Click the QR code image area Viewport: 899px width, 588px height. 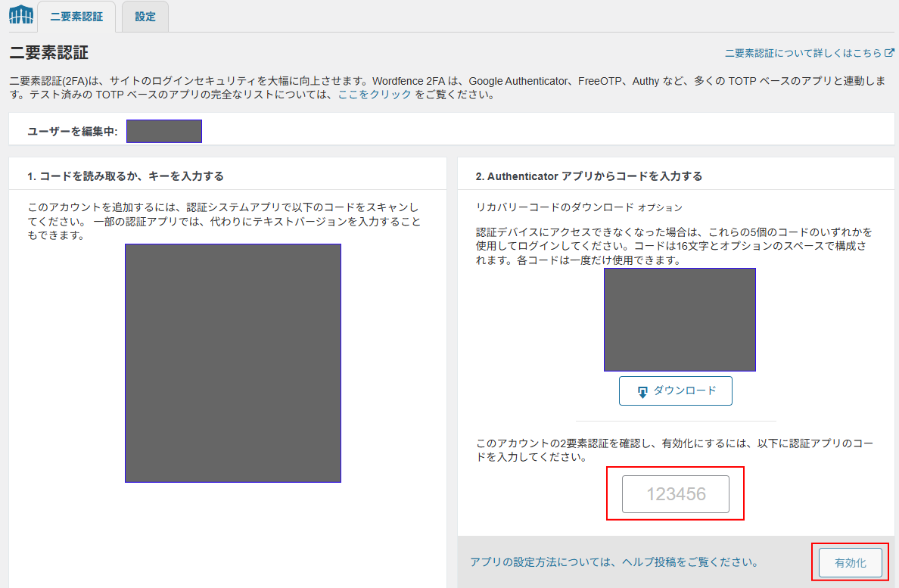tap(233, 362)
